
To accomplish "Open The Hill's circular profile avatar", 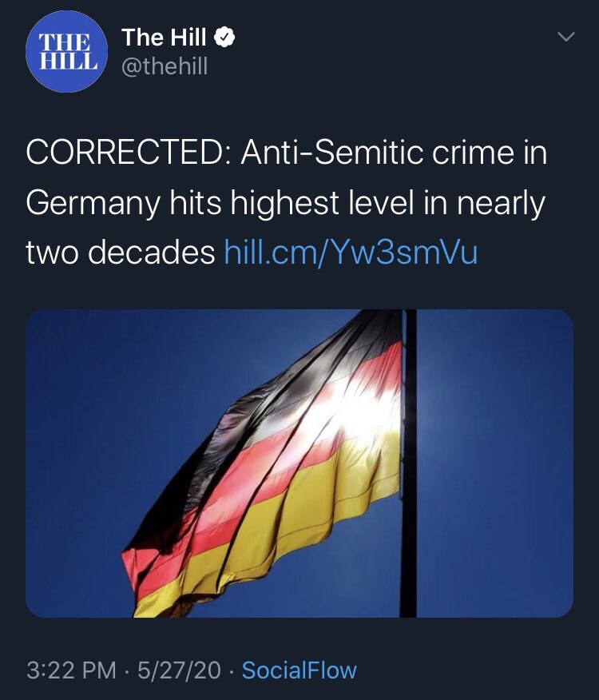I will [x=66, y=50].
